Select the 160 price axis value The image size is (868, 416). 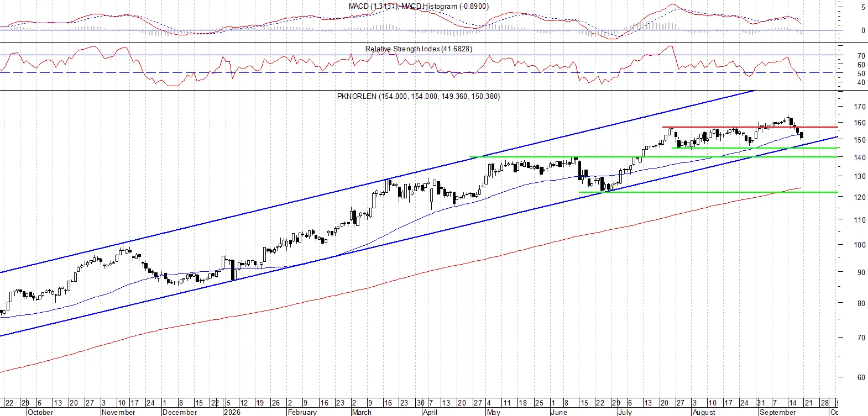point(860,123)
